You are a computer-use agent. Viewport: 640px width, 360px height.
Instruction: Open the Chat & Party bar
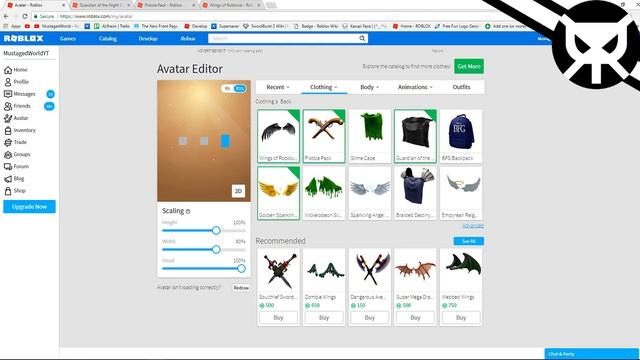591,353
